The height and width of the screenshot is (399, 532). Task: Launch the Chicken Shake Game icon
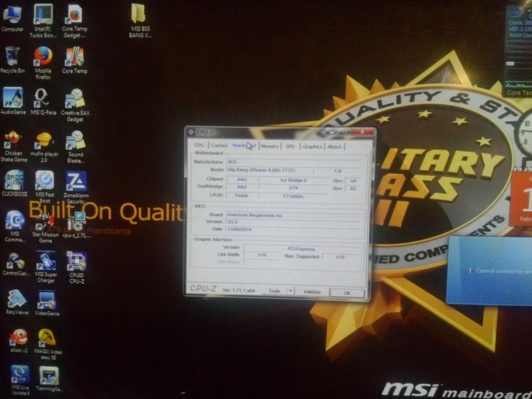coord(13,146)
